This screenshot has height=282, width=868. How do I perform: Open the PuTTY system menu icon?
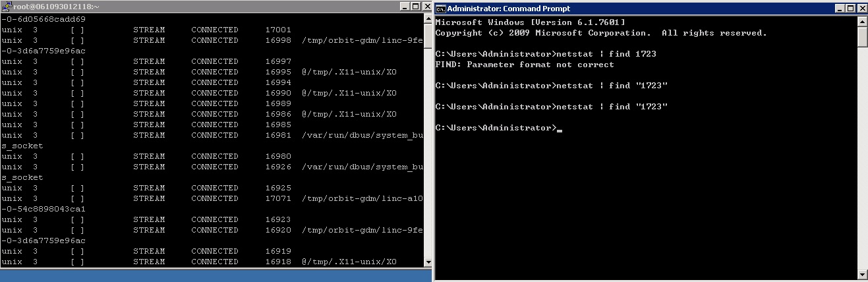click(x=7, y=6)
